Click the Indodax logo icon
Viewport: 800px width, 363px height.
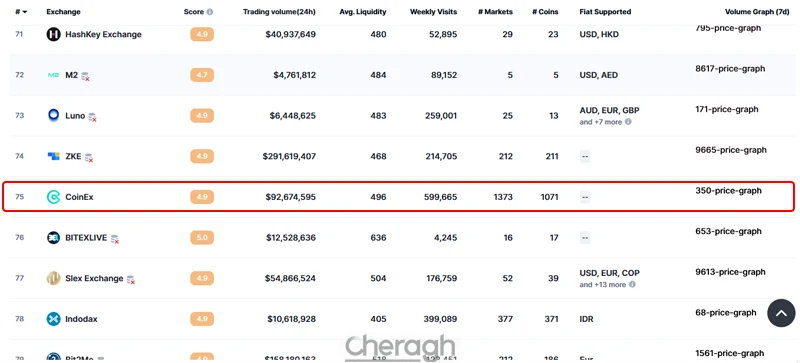coord(54,319)
